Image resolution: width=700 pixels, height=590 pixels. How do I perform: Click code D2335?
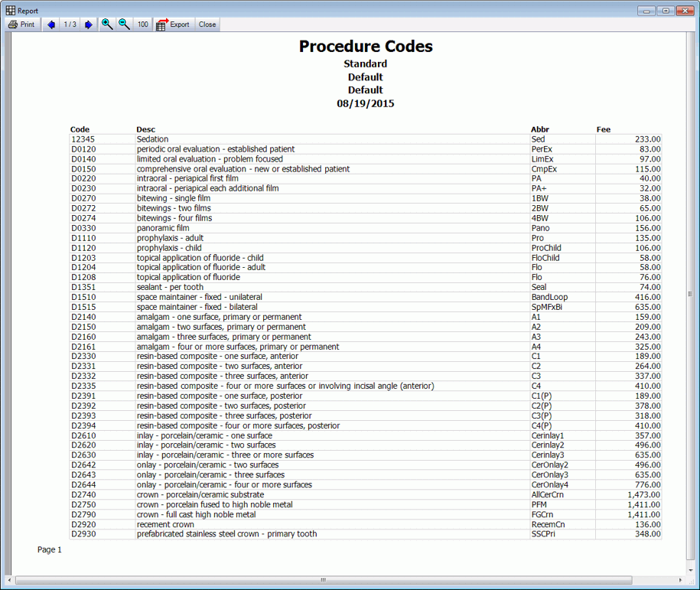point(83,386)
